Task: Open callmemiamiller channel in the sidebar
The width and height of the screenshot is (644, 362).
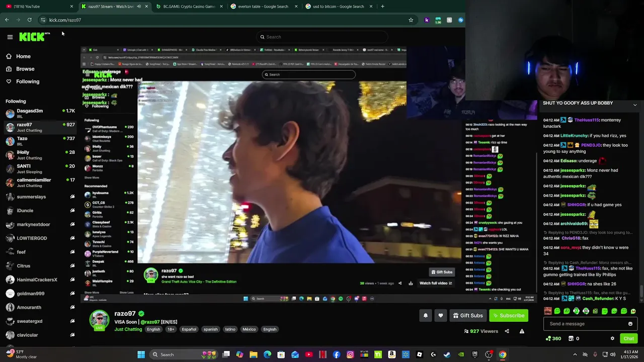Action: tap(40, 183)
